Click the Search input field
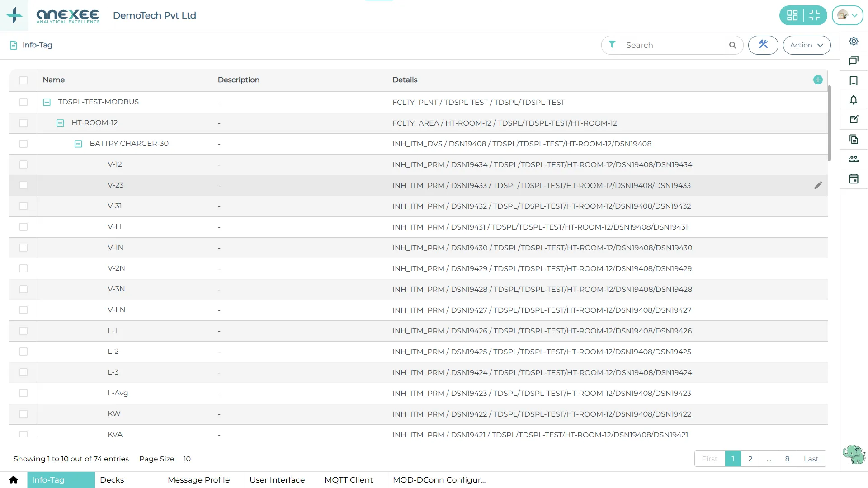Screen dimensions: 868x488 [x=672, y=45]
